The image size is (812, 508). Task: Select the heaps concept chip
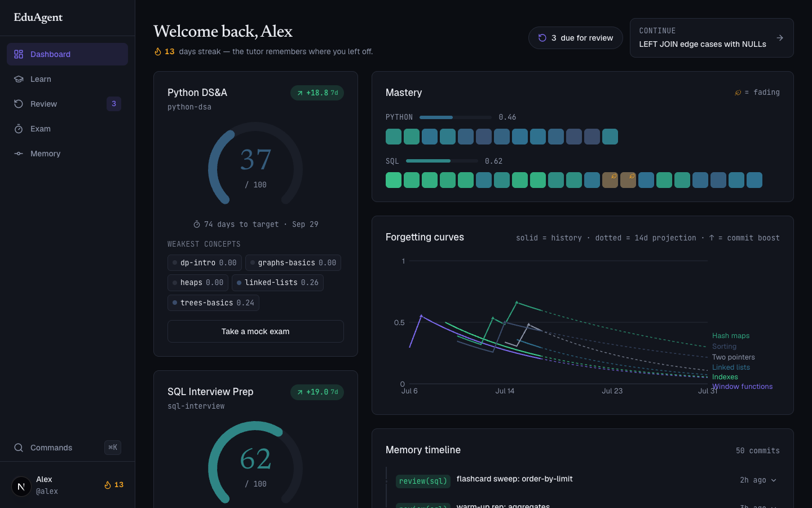[x=198, y=283]
